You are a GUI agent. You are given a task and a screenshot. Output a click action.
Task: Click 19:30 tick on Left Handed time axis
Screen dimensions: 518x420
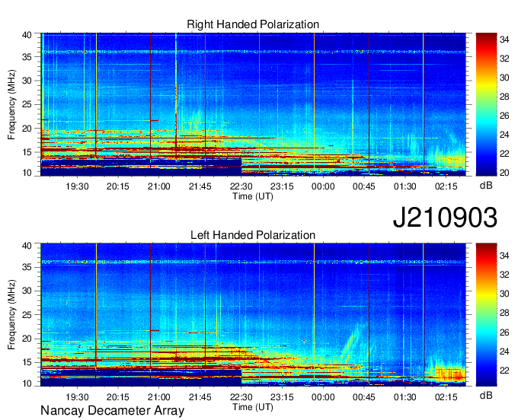click(x=77, y=397)
